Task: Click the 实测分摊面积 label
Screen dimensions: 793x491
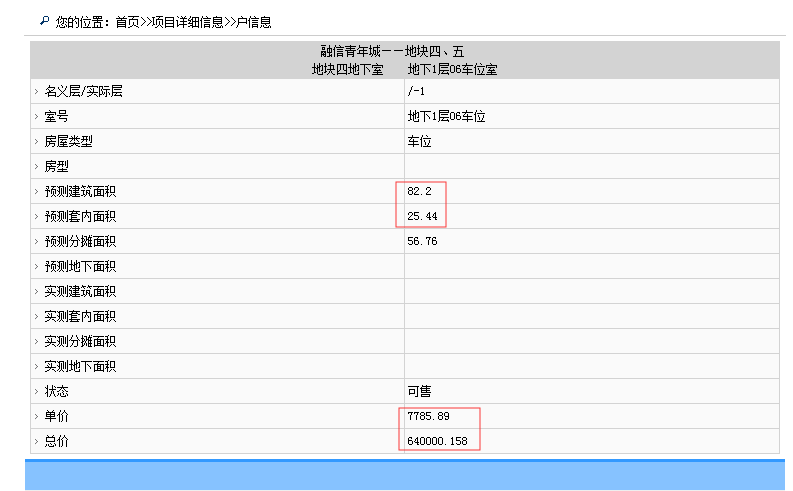Action: [80, 341]
